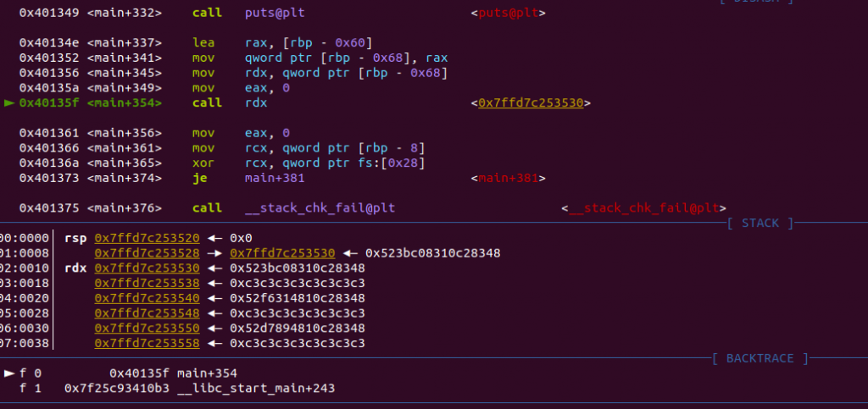Click the BACKTRACE section header
The width and height of the screenshot is (868, 409).
click(759, 358)
